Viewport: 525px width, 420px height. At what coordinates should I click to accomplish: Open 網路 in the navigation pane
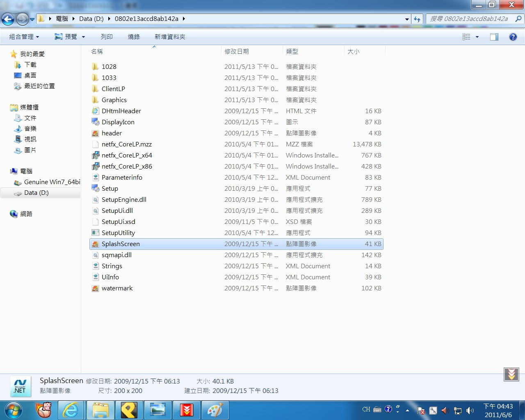coord(26,214)
